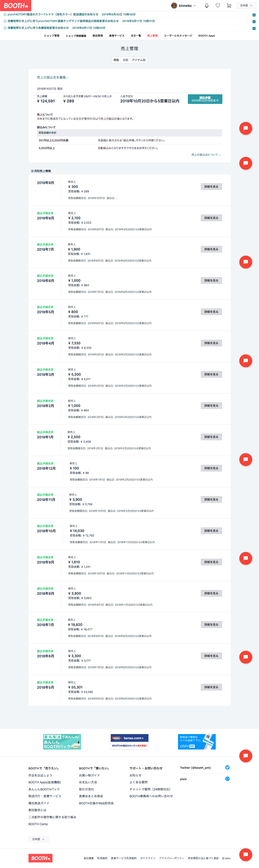Click the BOOTH logo in the header
259x868 pixels.
click(x=15, y=6)
